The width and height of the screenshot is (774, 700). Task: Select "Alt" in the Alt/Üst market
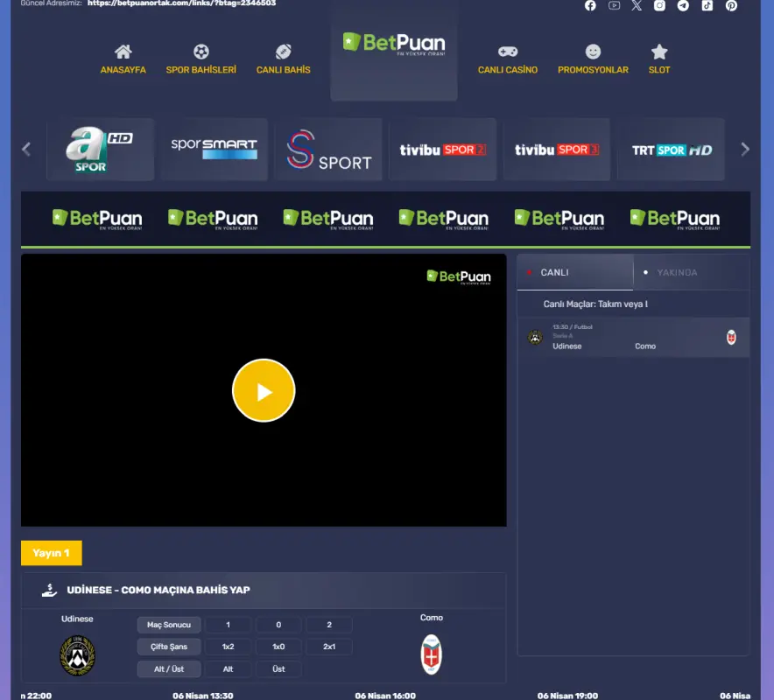[228, 668]
